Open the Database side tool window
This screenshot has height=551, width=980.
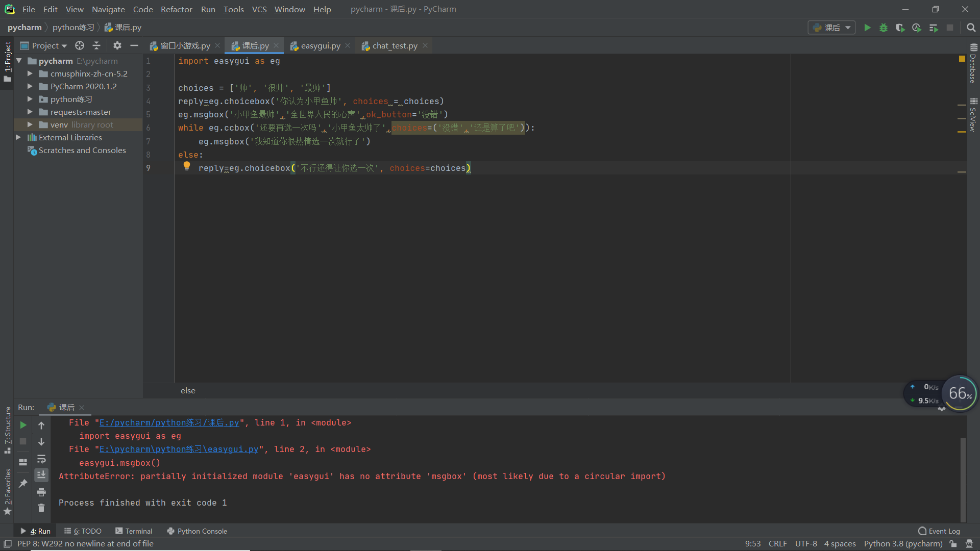coord(973,63)
